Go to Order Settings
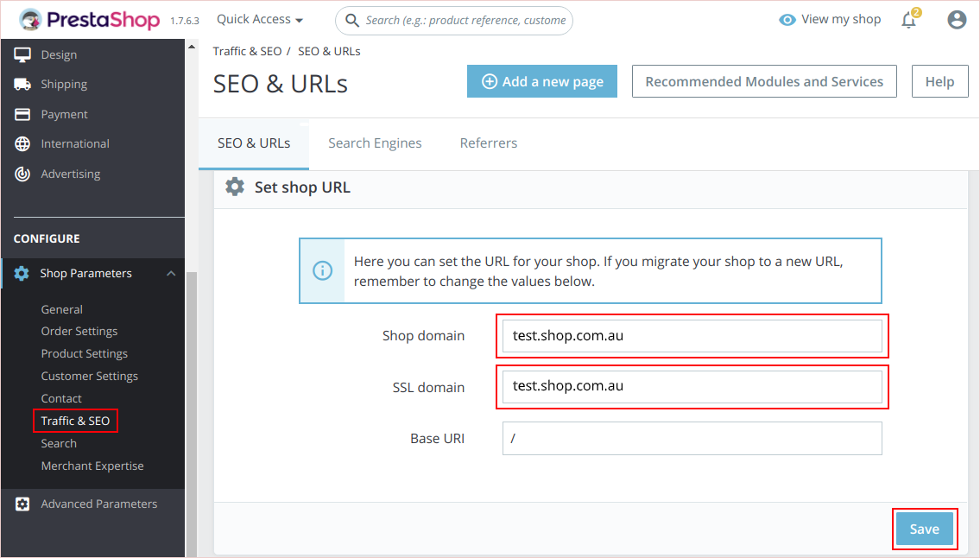 (x=79, y=332)
